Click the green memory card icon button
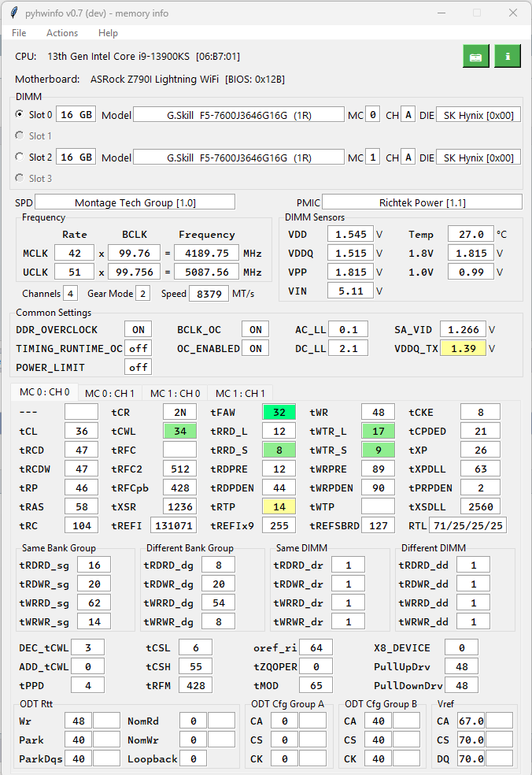Viewport: 532px width, 775px height. (476, 57)
